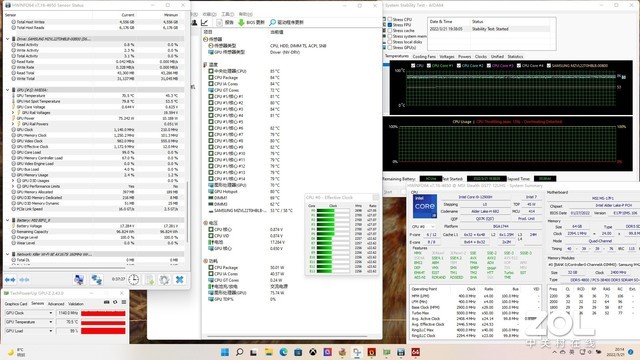Collapse the GPU [#1] NVIDIA sensor group
The width and height of the screenshot is (640, 360).
click(x=8, y=90)
